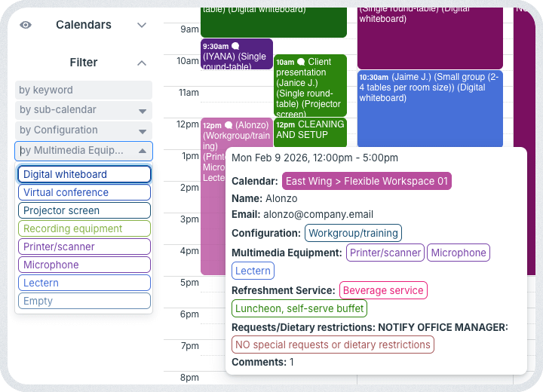Choose Projector screen from the list

pyautogui.click(x=83, y=210)
